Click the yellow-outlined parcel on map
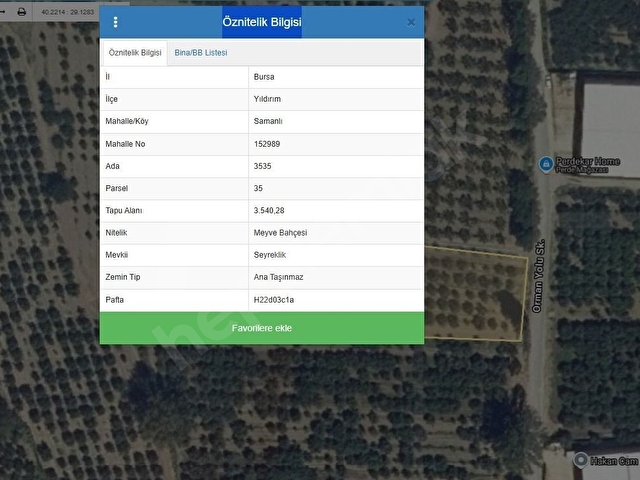 coord(476,293)
